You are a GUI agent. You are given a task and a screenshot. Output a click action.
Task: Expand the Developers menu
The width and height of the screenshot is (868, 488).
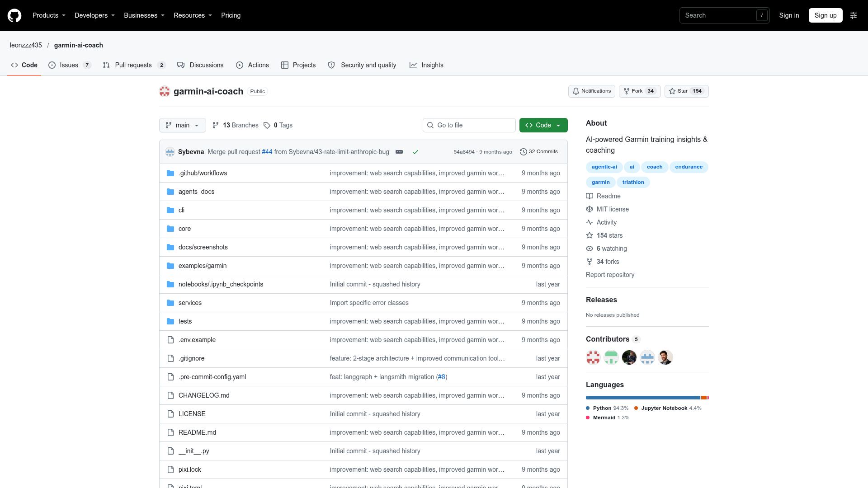[95, 15]
